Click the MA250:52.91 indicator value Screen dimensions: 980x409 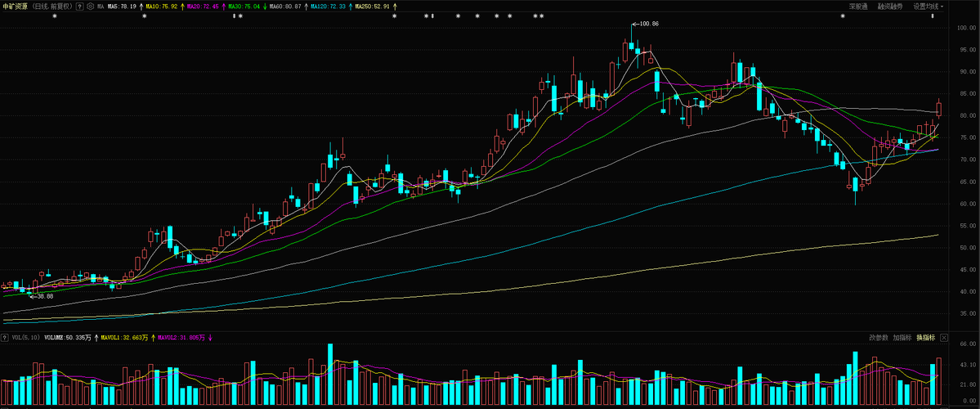coord(374,7)
